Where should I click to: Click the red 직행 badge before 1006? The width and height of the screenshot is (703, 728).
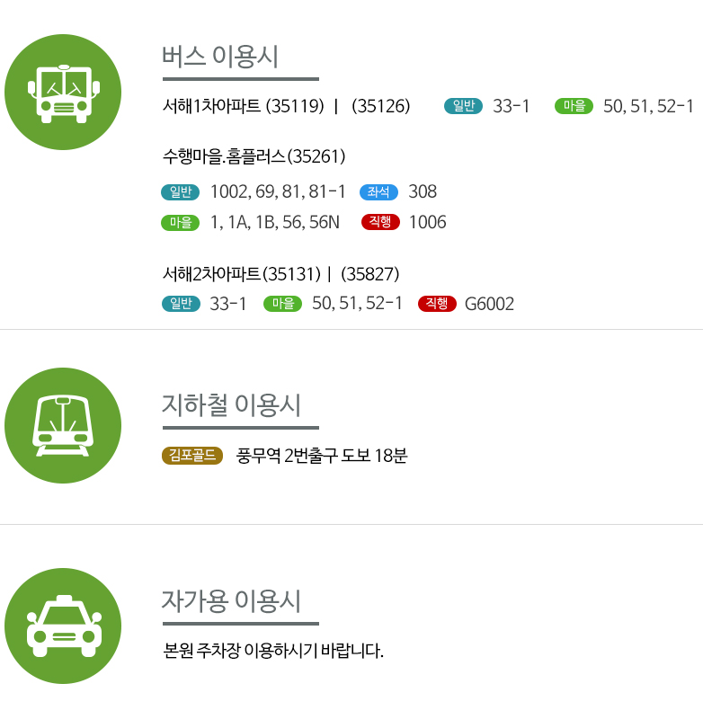[380, 222]
